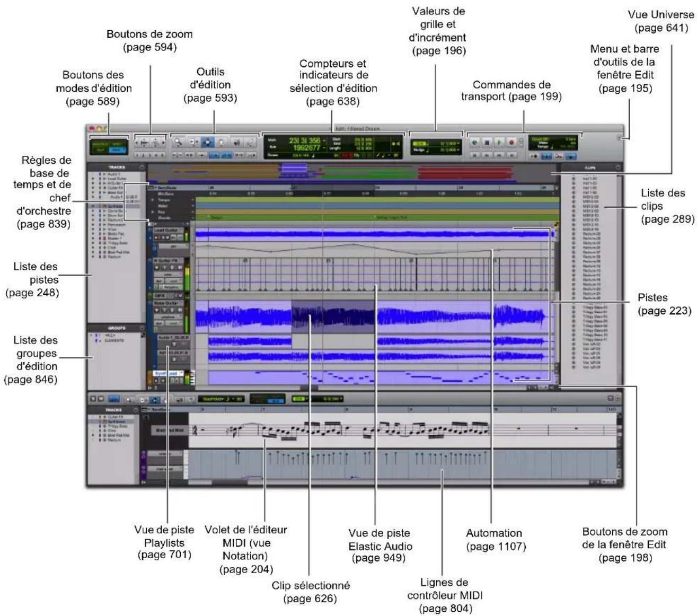Expand the Key ruler
Viewport: 697px width, 616px height.
pos(153,212)
